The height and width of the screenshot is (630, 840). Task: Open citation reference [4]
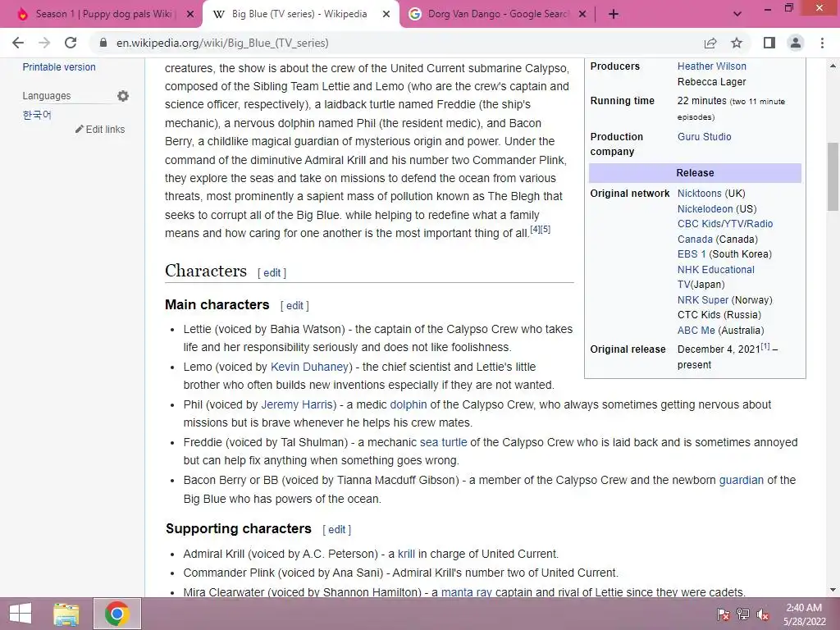535,230
